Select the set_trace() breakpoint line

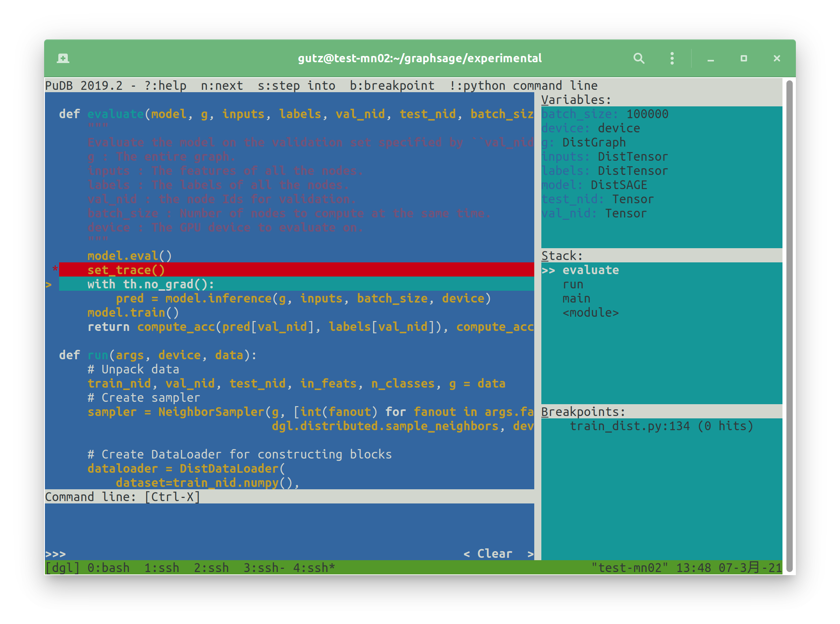tap(296, 269)
